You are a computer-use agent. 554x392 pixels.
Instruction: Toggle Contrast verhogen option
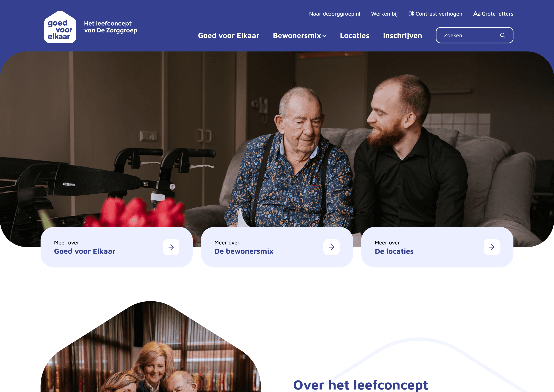point(435,14)
